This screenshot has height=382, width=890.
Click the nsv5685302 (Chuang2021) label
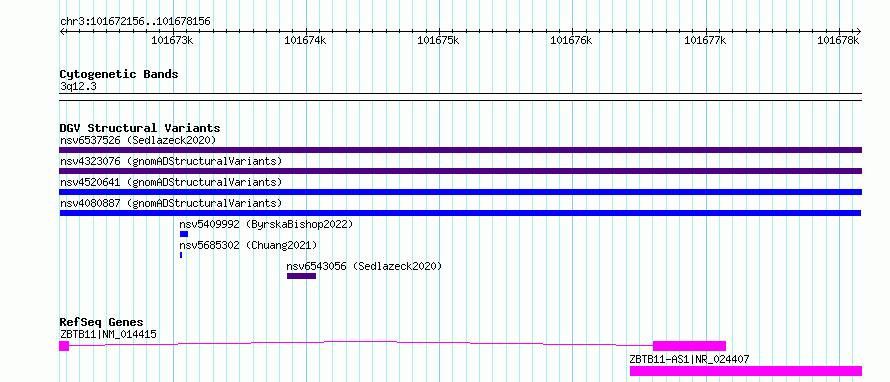[248, 245]
